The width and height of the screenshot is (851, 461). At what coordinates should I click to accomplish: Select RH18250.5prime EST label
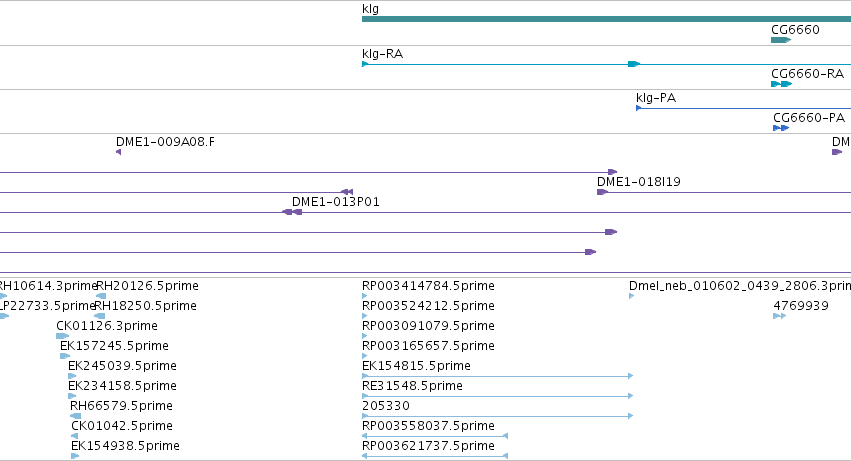(145, 306)
